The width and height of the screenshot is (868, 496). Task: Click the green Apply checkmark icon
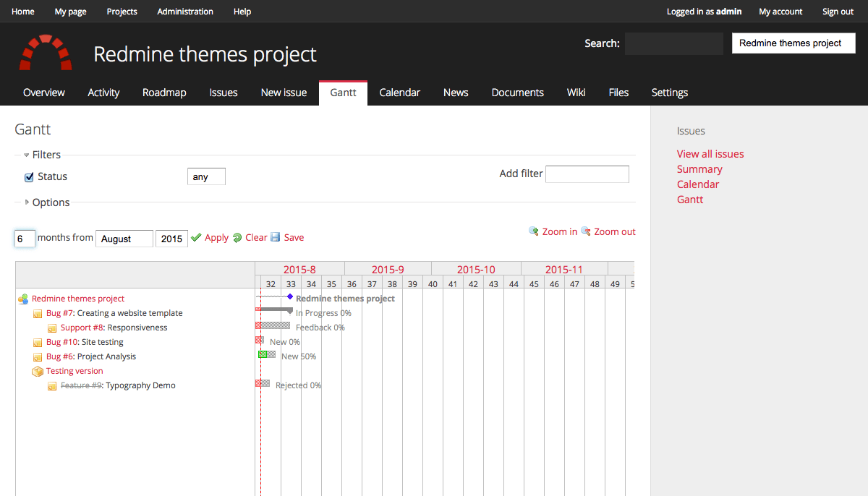[196, 237]
